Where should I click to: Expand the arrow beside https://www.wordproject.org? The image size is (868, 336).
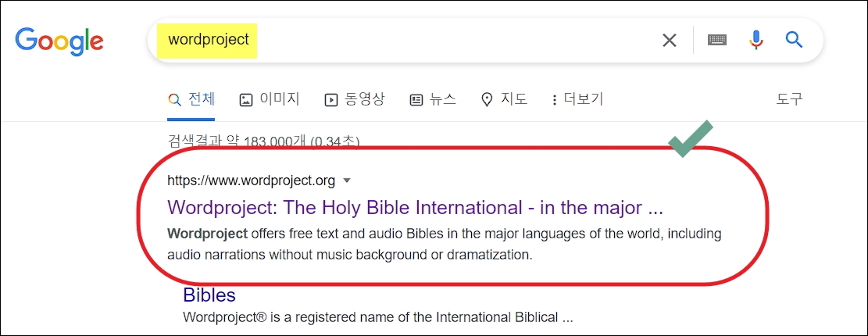click(x=347, y=181)
